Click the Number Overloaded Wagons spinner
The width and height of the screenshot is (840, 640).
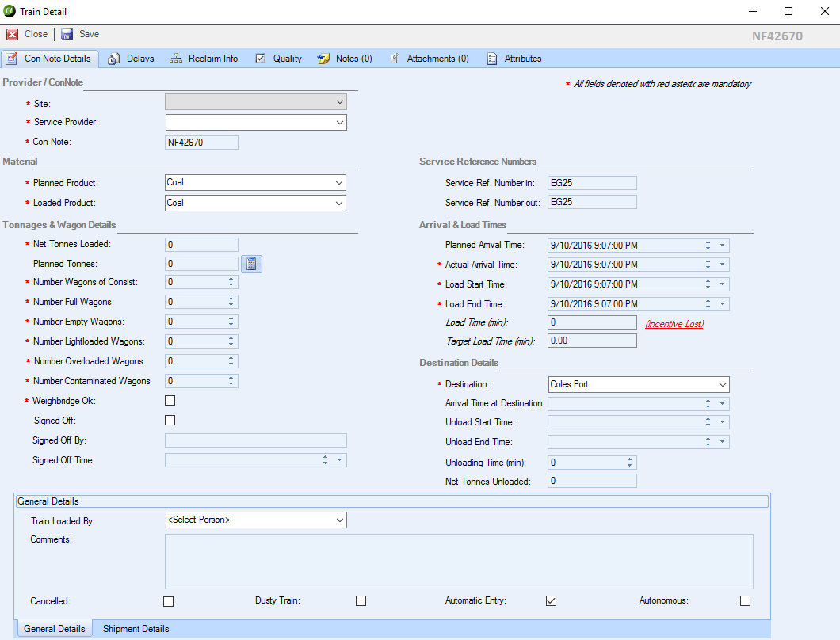pyautogui.click(x=231, y=361)
